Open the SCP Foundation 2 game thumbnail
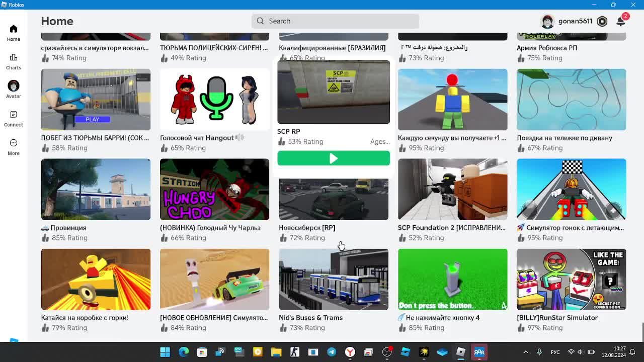 (x=452, y=190)
